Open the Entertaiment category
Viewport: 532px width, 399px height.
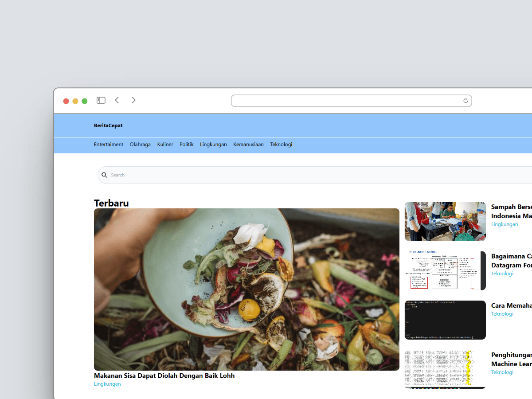click(x=109, y=145)
